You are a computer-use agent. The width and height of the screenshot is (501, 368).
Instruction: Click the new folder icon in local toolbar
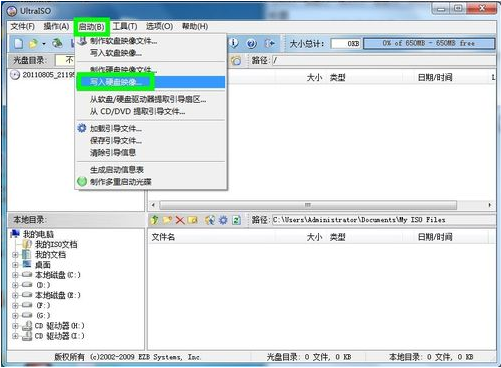pyautogui.click(x=167, y=220)
